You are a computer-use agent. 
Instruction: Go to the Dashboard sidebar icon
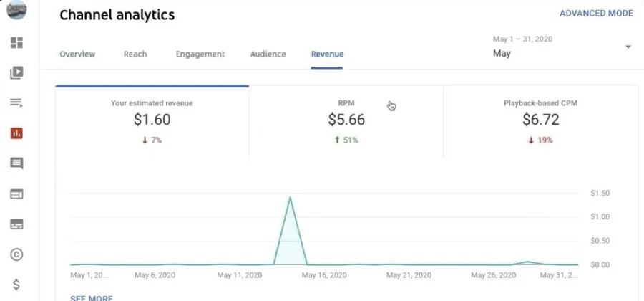tap(16, 42)
